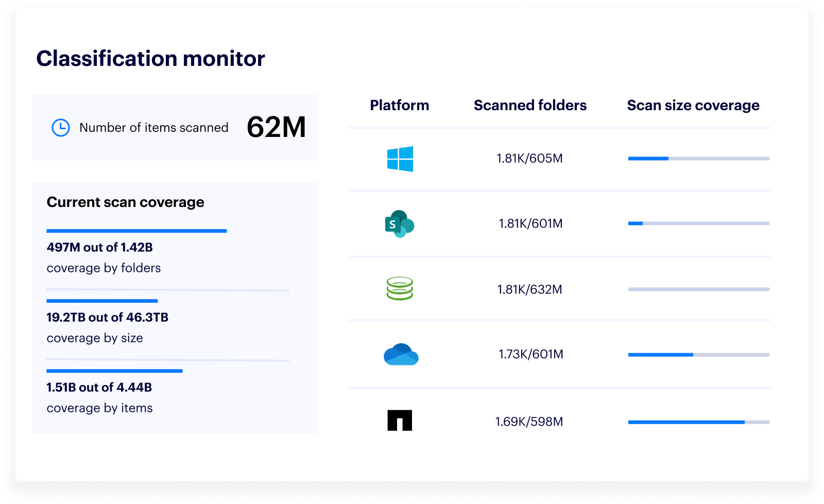824x504 pixels.
Task: Toggle the SharePoint scan coverage indicator
Action: click(x=698, y=223)
